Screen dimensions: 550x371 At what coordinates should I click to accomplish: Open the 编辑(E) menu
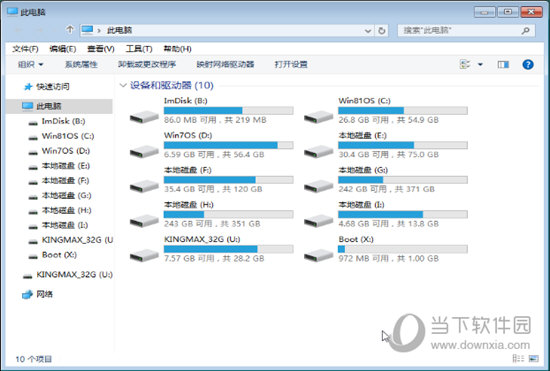(63, 49)
